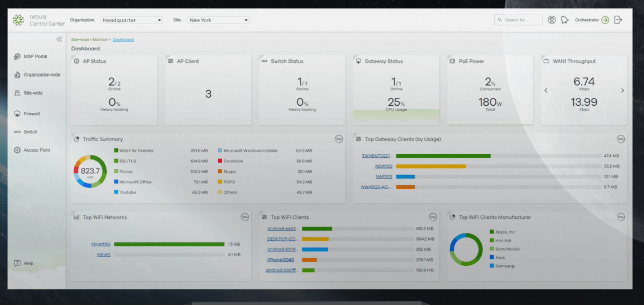644x305 pixels.
Task: Open the Site dropdown showing New York
Action: click(x=218, y=20)
